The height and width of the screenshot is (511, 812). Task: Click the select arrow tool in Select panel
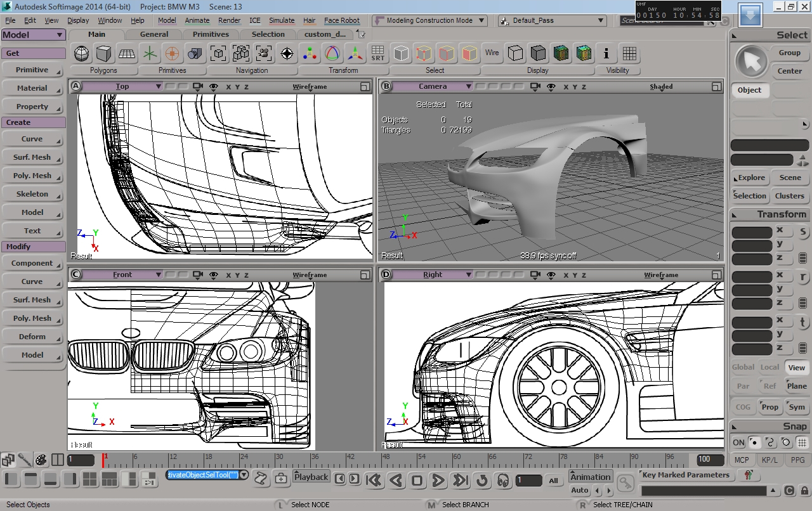coord(751,61)
